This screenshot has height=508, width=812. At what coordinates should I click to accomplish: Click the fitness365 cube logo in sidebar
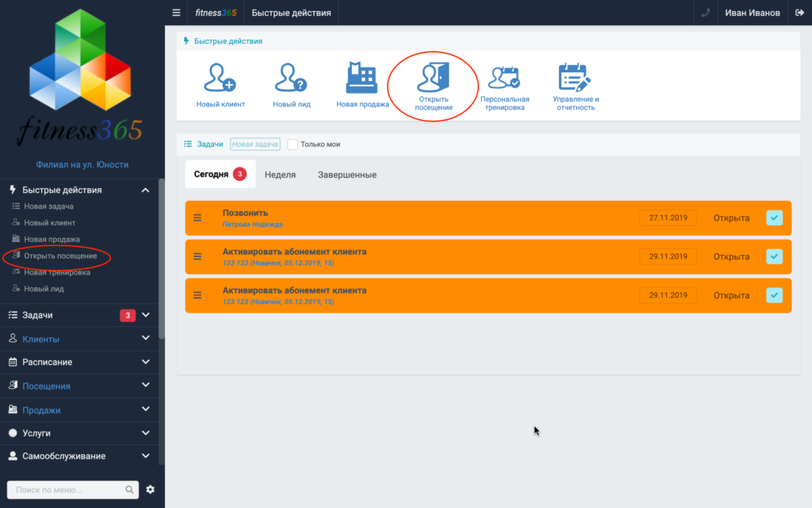[x=80, y=60]
